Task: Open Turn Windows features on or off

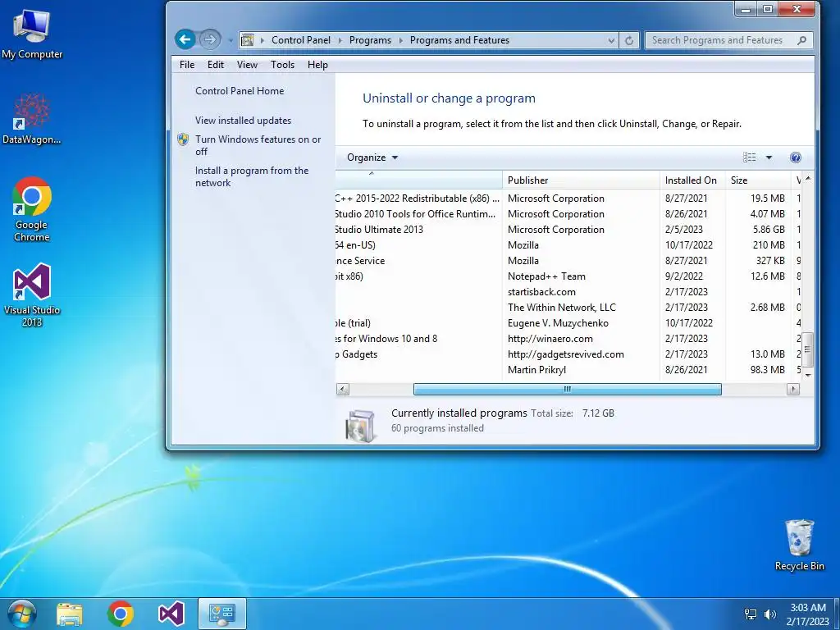Action: coord(258,145)
